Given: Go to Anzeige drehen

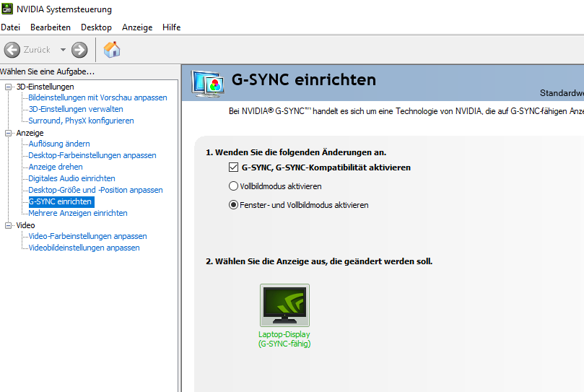Looking at the screenshot, I should (56, 167).
